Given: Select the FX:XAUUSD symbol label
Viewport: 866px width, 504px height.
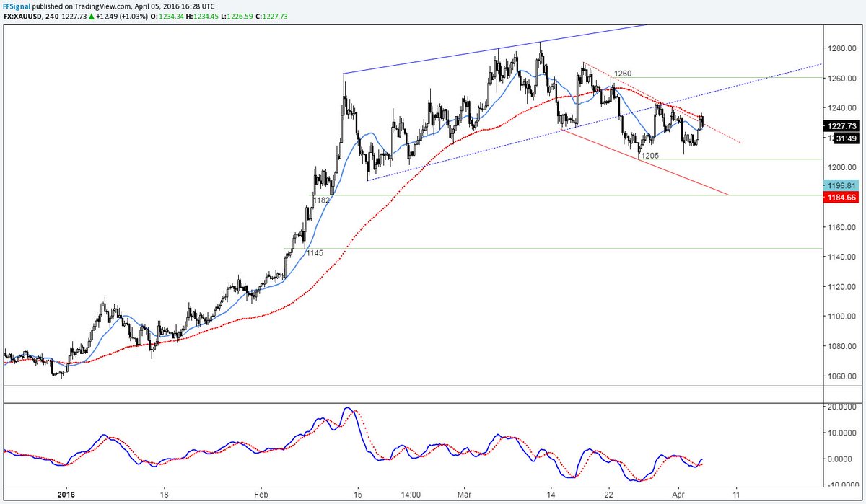Looking at the screenshot, I should [x=23, y=17].
